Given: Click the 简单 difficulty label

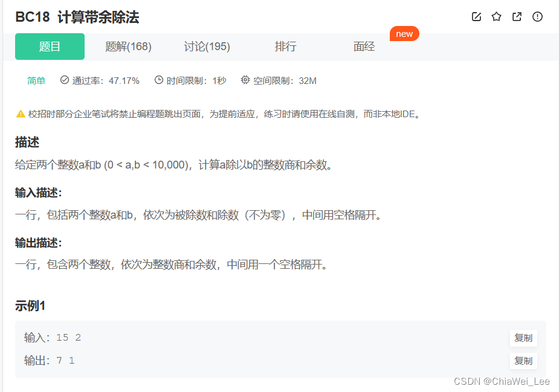Looking at the screenshot, I should point(36,80).
